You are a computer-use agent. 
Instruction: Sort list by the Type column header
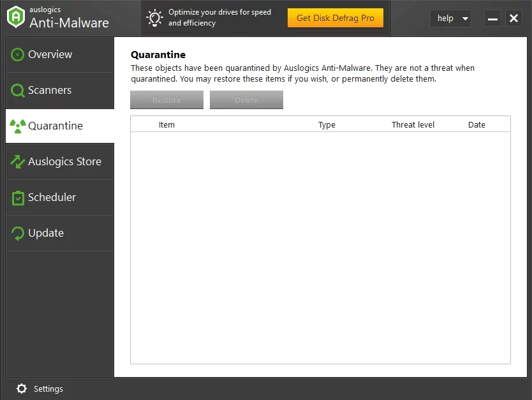(x=327, y=125)
